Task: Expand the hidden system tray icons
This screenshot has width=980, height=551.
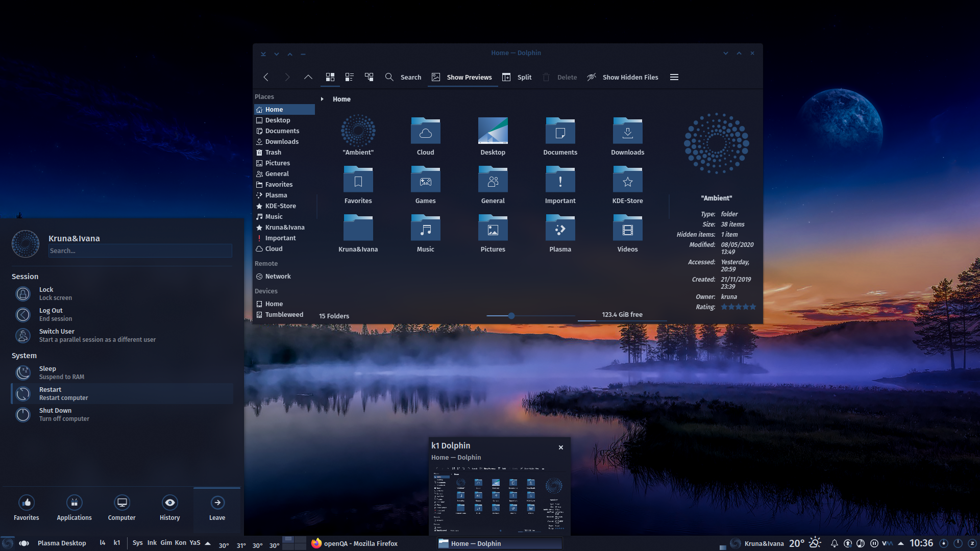Action: (901, 543)
